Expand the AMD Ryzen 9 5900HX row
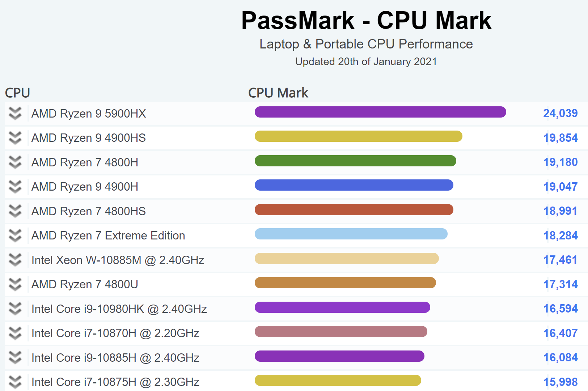Image resolution: width=588 pixels, height=391 pixels. click(x=15, y=114)
